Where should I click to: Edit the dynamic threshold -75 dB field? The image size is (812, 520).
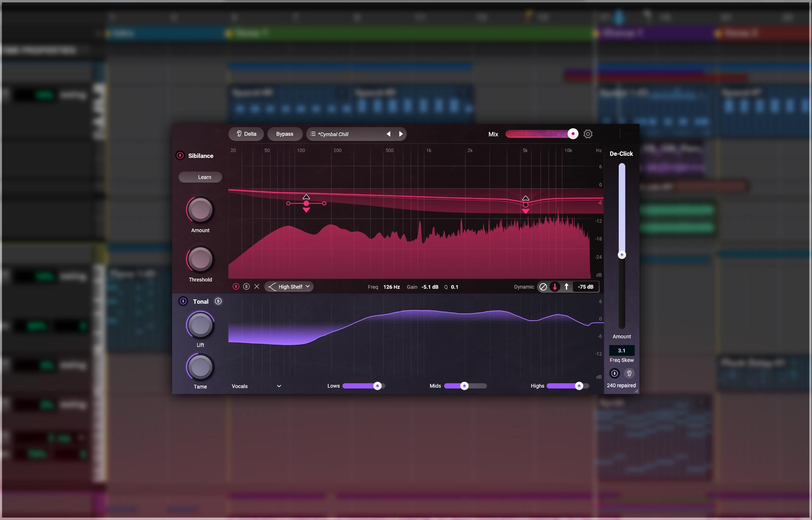[x=586, y=287]
